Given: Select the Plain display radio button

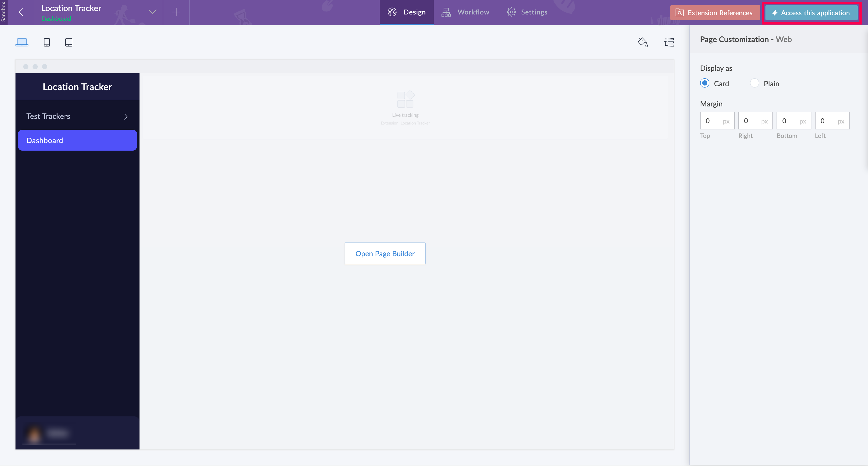Looking at the screenshot, I should [x=754, y=83].
